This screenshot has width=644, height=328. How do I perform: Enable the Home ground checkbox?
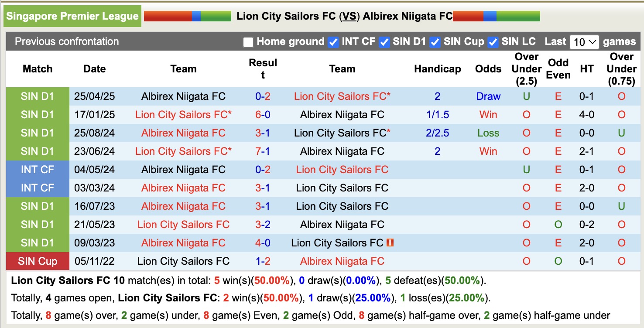[248, 42]
